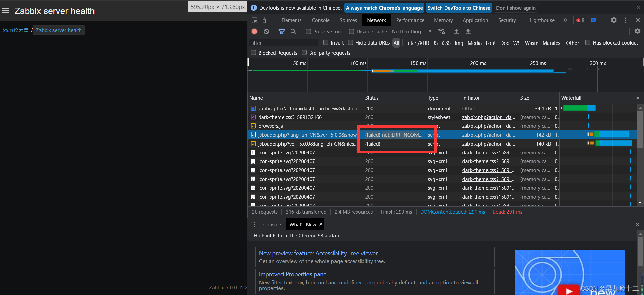Sort requests by Status column header
The height and width of the screenshot is (295, 644).
(394, 98)
